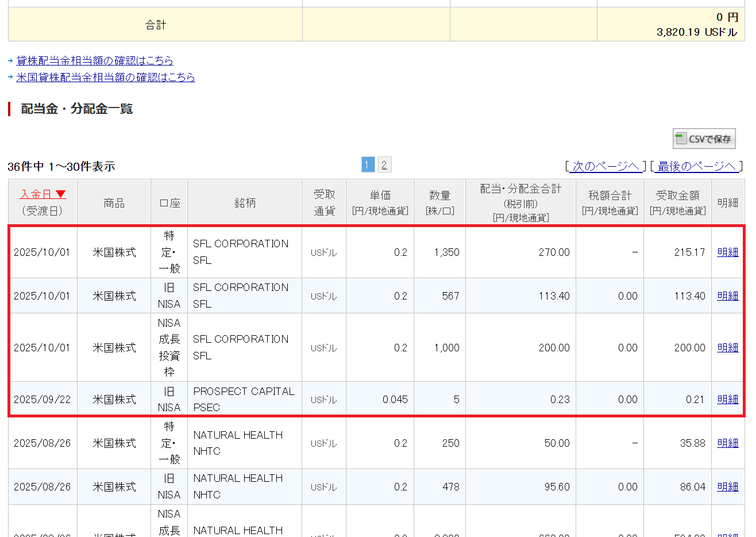The height and width of the screenshot is (537, 756).
Task: Open 明細 for SFL NISA成長投資枠 row
Action: click(727, 347)
